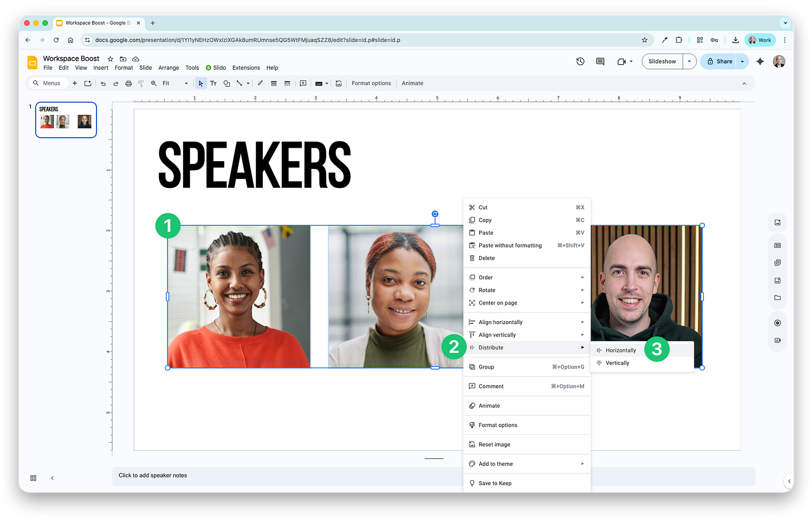
Task: Search the Menus field
Action: click(48, 83)
